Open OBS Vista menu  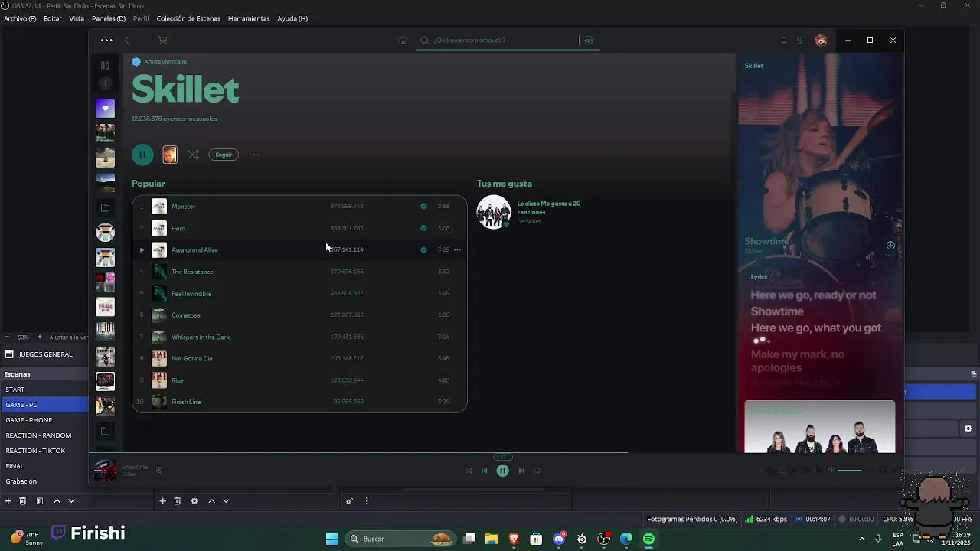pos(77,18)
